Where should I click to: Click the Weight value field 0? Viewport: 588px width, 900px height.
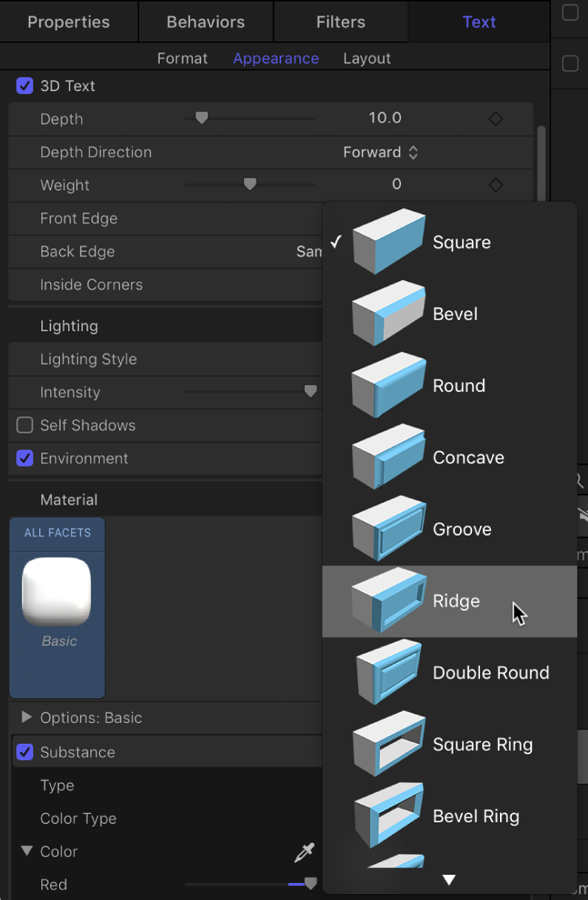(396, 184)
